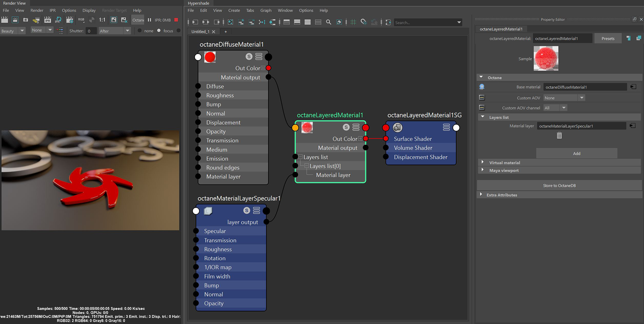Open render settings clapperboard with gear icon

tap(70, 20)
